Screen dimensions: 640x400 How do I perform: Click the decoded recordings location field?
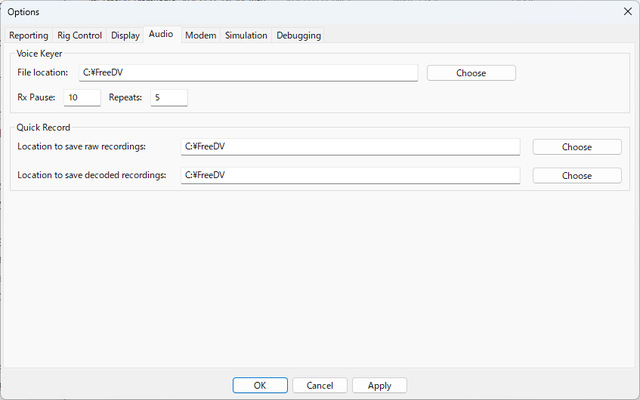click(350, 176)
